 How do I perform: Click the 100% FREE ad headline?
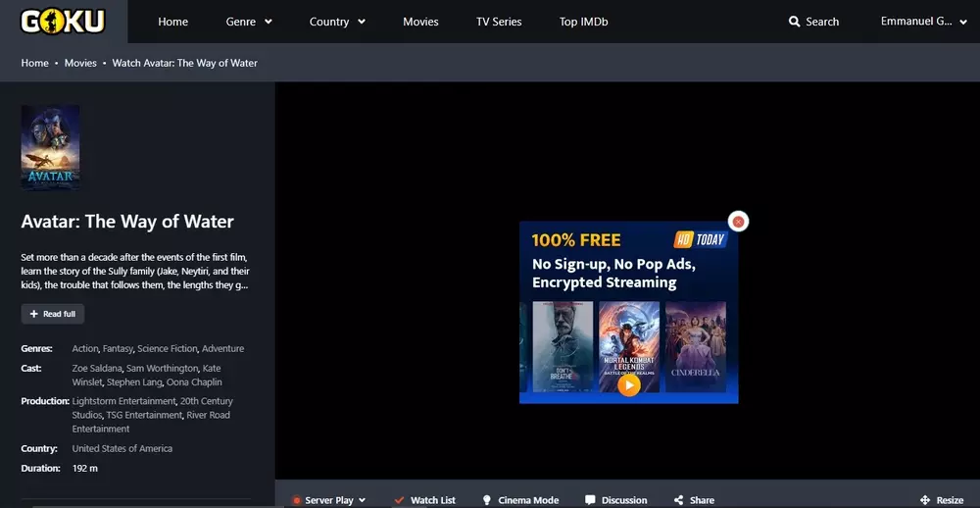(x=576, y=240)
